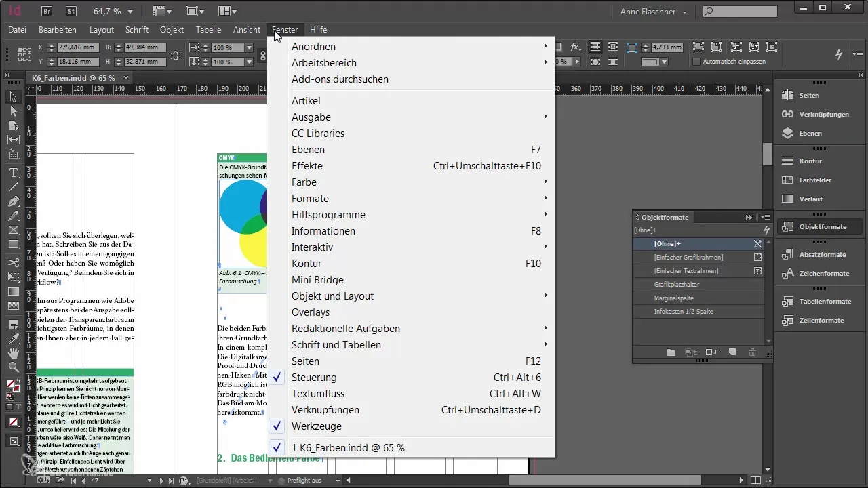
Task: Select the Page tool
Action: (x=14, y=125)
